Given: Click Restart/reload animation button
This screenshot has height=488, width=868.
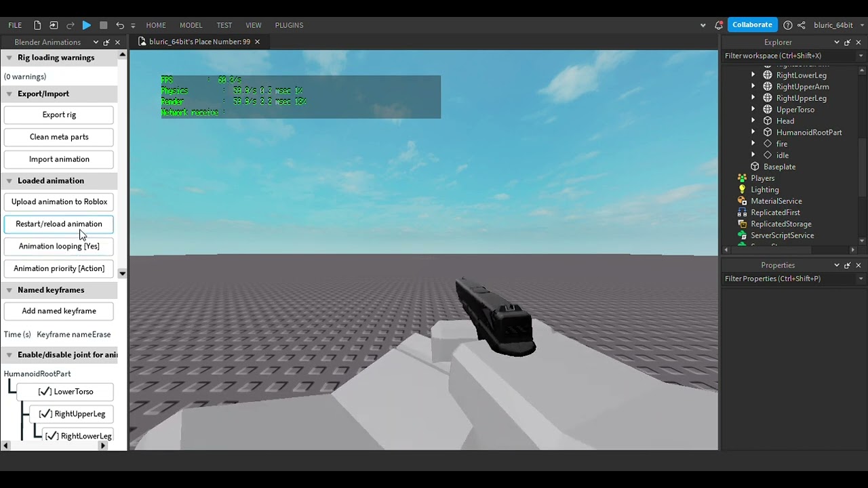Looking at the screenshot, I should 59,224.
